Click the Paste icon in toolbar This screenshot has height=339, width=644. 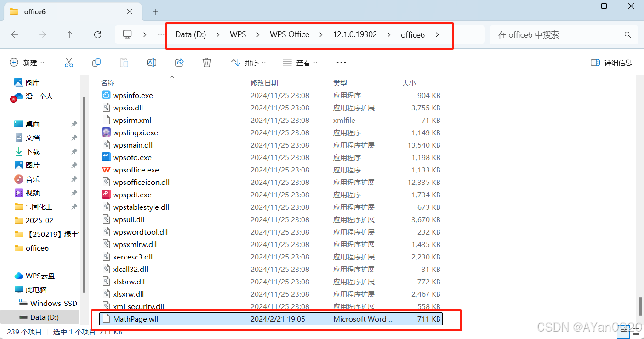tap(124, 63)
